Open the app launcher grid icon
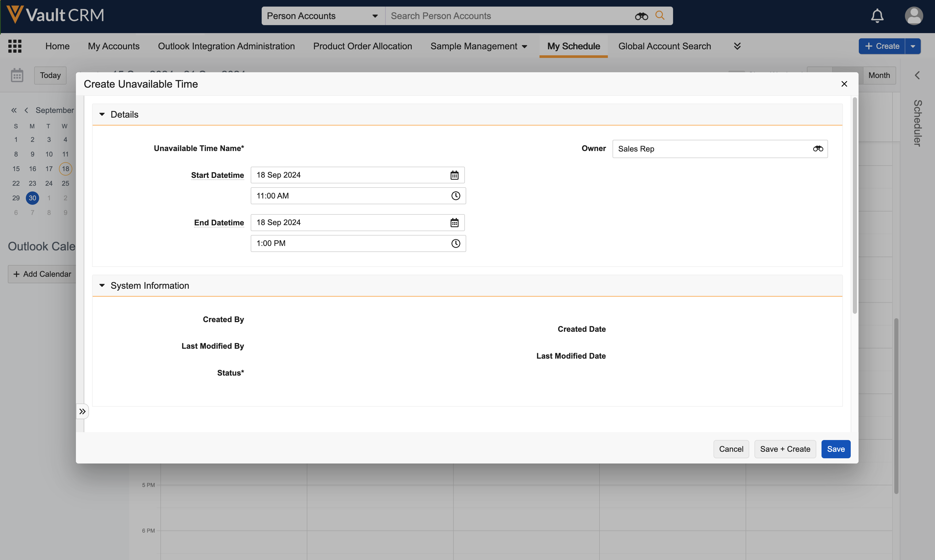 [15, 46]
